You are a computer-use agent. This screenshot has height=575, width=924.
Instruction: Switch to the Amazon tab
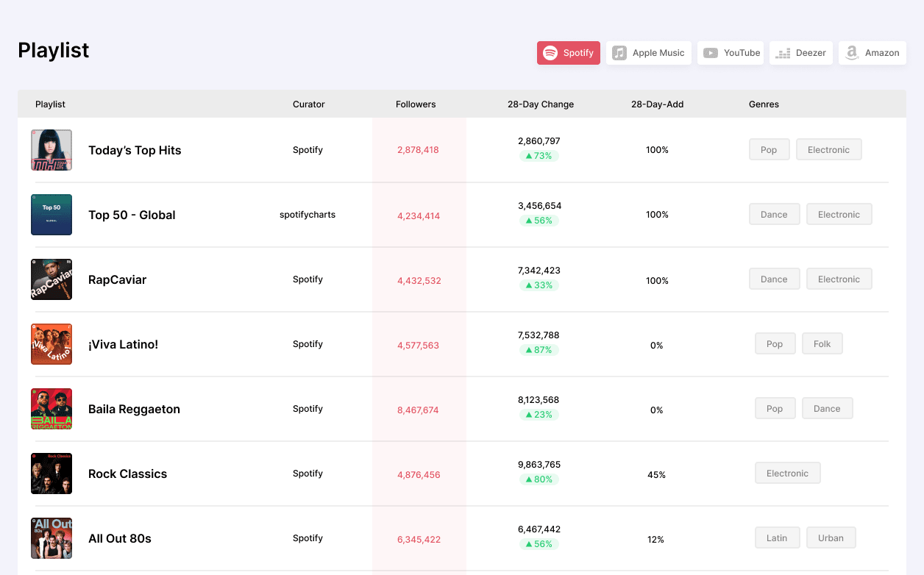[873, 53]
